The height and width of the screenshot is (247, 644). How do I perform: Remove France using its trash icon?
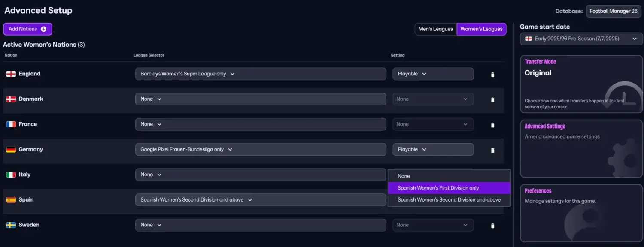[x=492, y=125]
